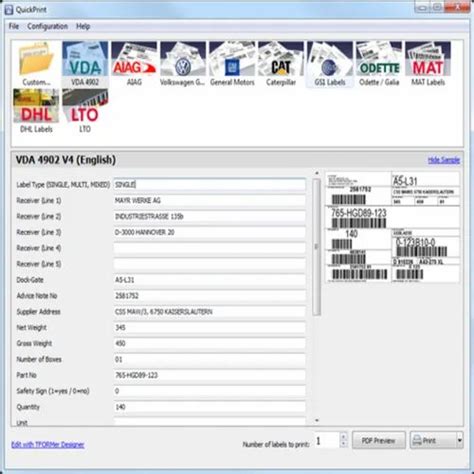Click the 'Number of labels to print:' label
Viewport: 474px width, 474px height.
point(276,444)
